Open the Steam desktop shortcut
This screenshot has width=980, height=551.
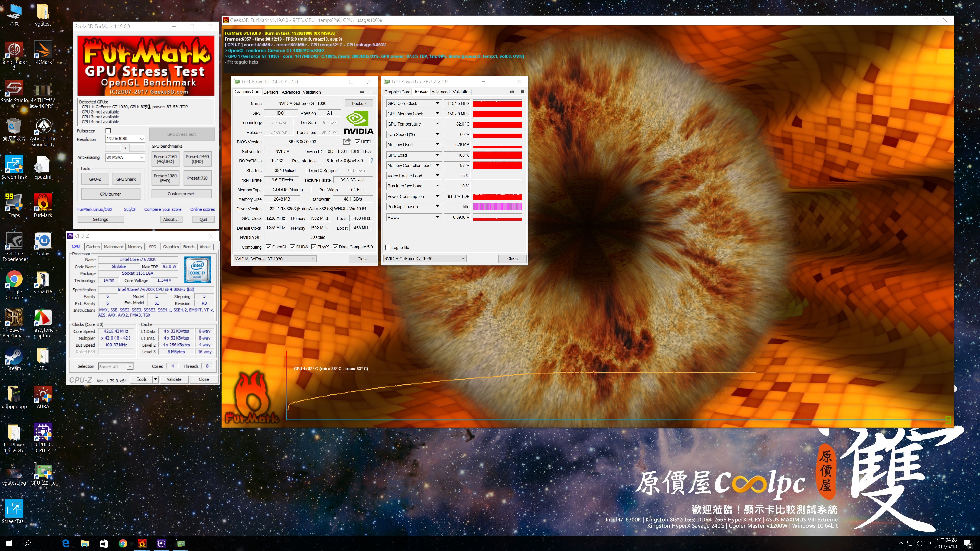coord(14,359)
